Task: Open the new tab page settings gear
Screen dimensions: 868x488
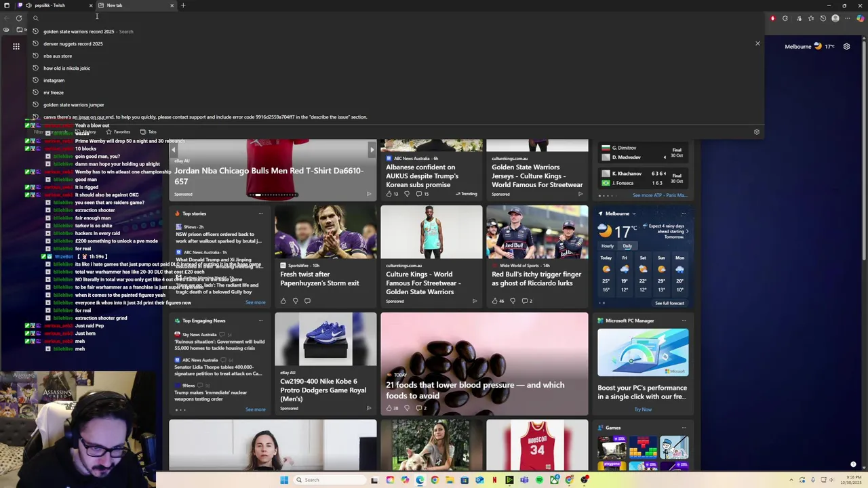Action: point(846,46)
